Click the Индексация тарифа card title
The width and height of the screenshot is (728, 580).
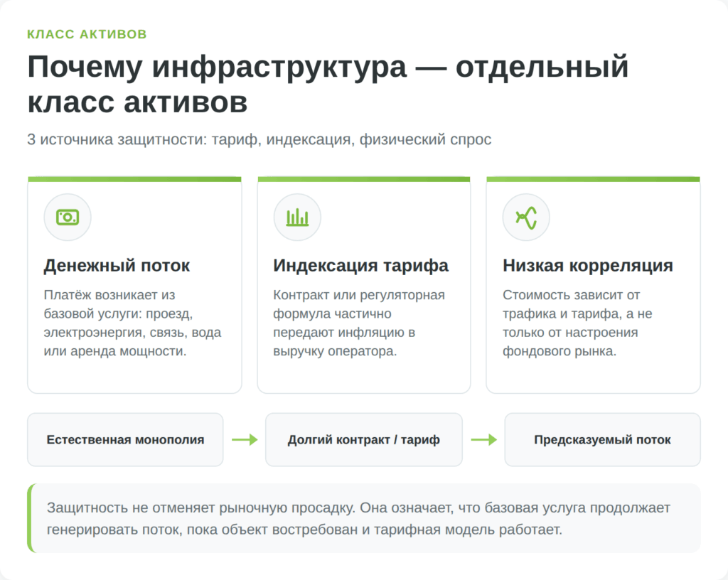[360, 265]
